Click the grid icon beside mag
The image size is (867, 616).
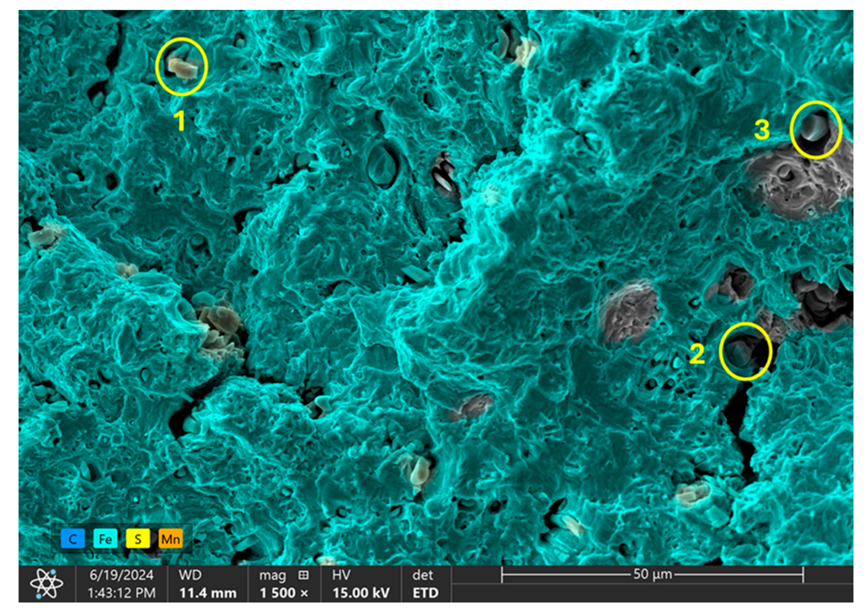tap(303, 575)
